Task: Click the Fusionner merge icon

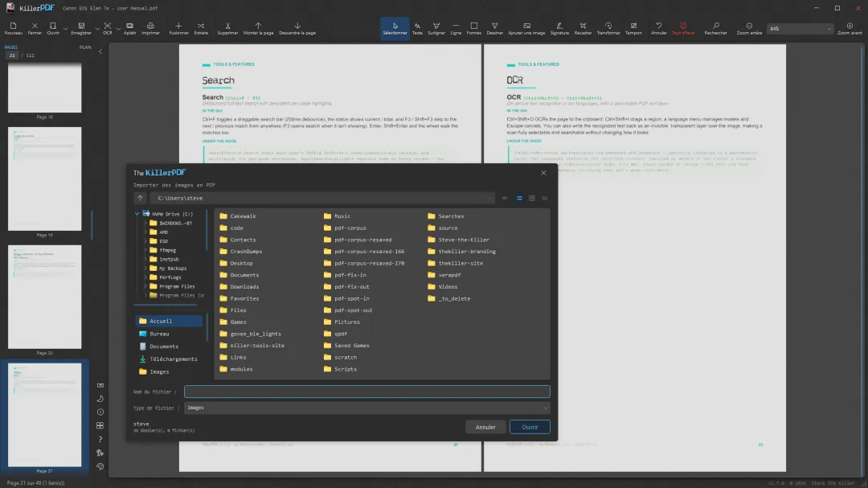Action: click(x=178, y=29)
